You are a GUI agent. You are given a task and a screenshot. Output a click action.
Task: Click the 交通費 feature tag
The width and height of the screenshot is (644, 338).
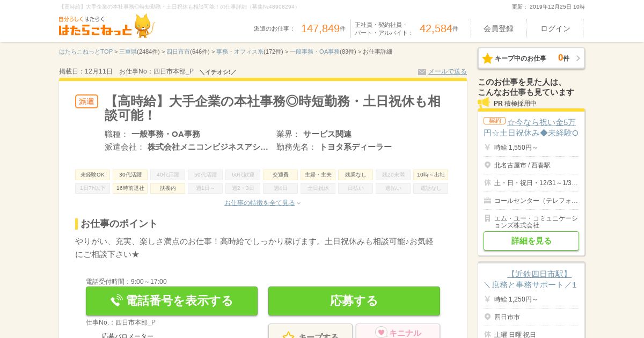tap(280, 175)
